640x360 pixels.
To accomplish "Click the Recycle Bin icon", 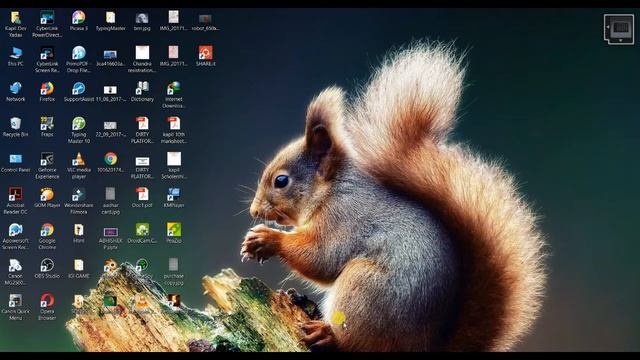I will pyautogui.click(x=16, y=127).
